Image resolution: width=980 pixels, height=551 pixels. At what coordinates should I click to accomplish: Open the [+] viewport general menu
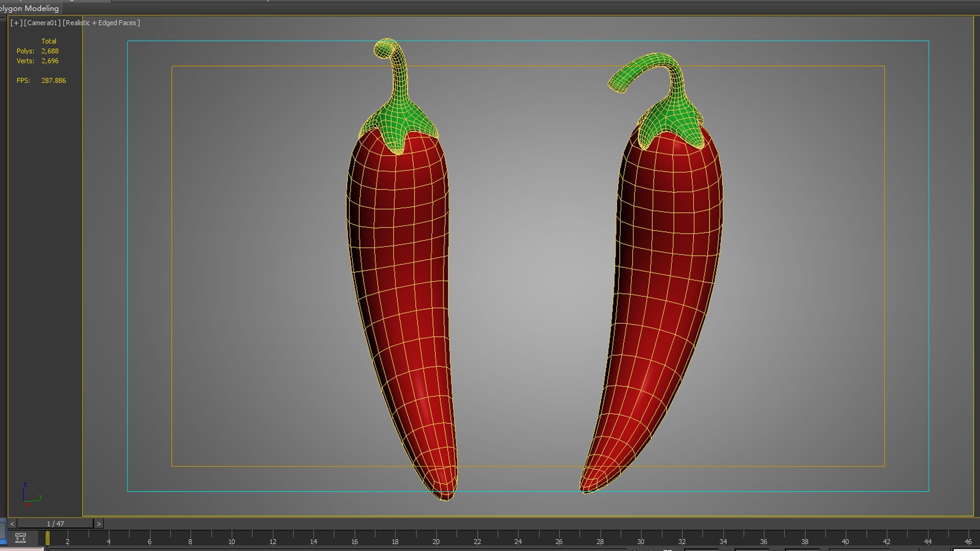click(16, 23)
